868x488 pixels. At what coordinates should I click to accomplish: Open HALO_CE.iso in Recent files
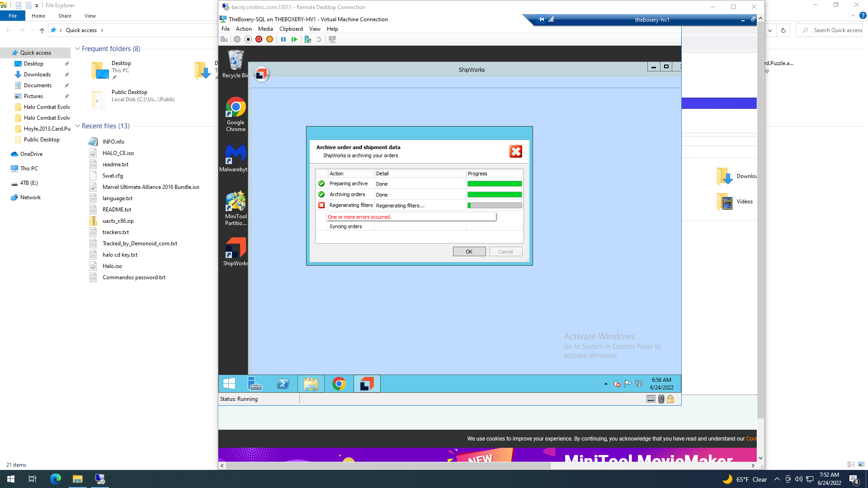click(x=118, y=153)
